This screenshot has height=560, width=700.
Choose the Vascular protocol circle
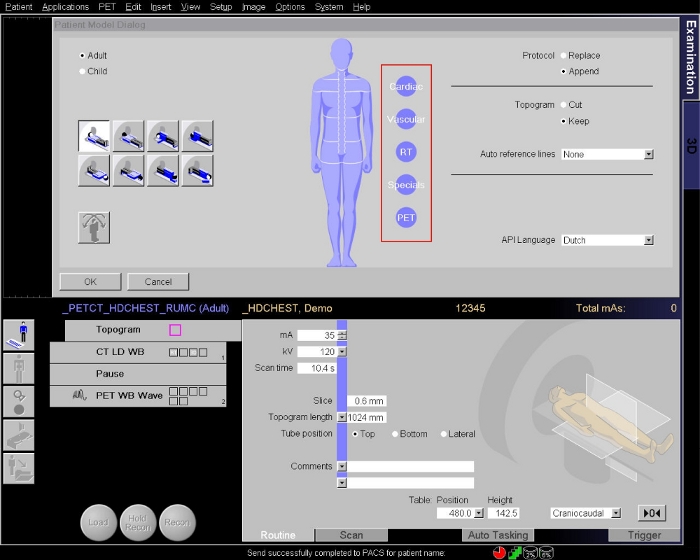406,120
